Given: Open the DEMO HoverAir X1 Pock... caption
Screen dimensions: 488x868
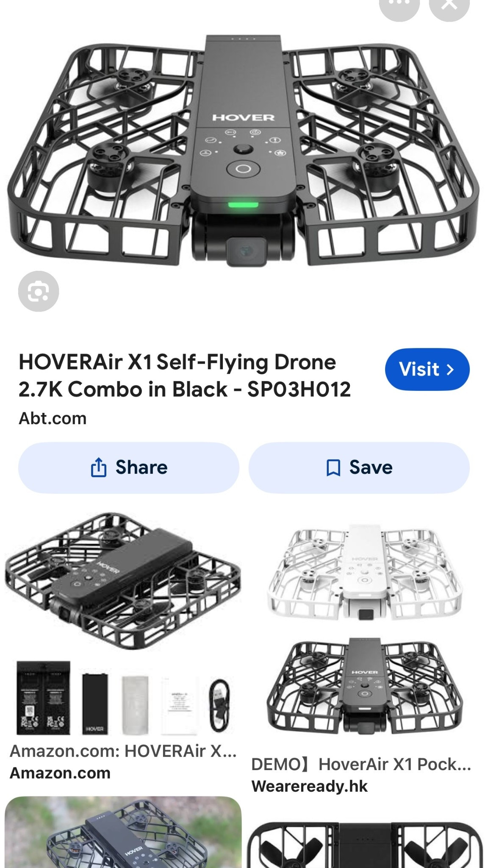Looking at the screenshot, I should [x=361, y=764].
